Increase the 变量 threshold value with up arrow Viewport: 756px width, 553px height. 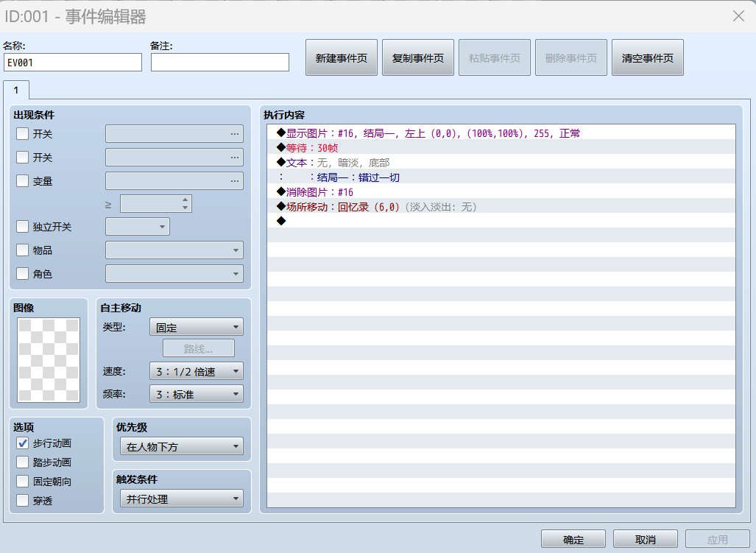186,200
